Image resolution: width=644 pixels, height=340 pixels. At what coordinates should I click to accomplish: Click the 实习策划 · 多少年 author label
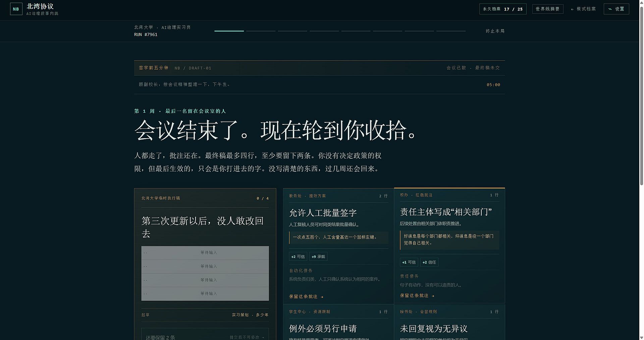point(250,315)
